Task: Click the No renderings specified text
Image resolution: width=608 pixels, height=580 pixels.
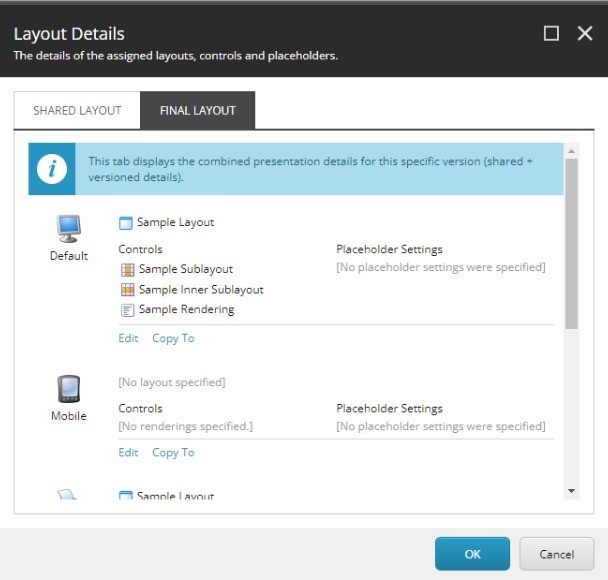Action: pos(185,426)
